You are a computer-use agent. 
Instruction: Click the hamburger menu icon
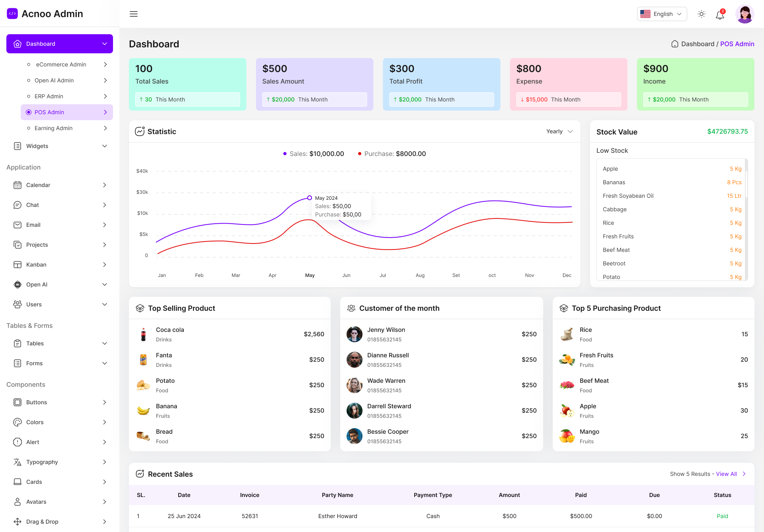click(x=134, y=14)
